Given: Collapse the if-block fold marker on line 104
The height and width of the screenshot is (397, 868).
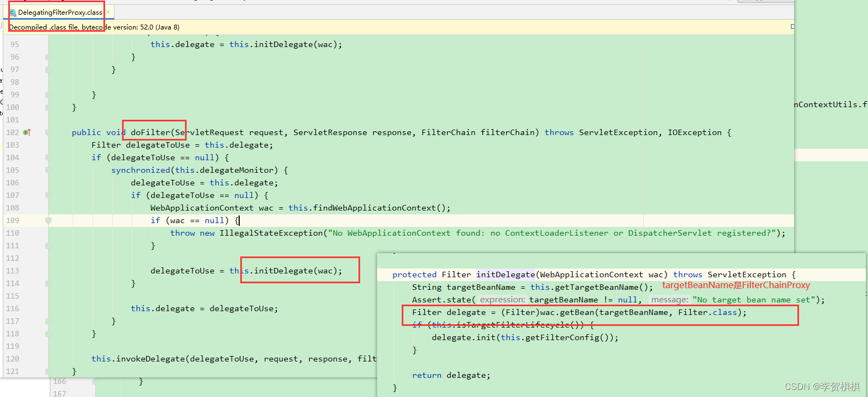Looking at the screenshot, I should point(48,157).
